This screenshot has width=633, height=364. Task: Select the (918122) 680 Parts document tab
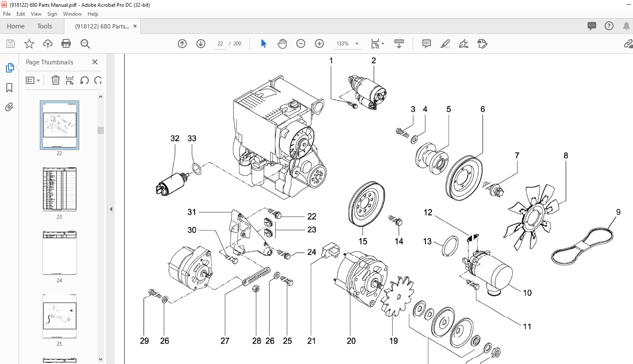pos(102,26)
